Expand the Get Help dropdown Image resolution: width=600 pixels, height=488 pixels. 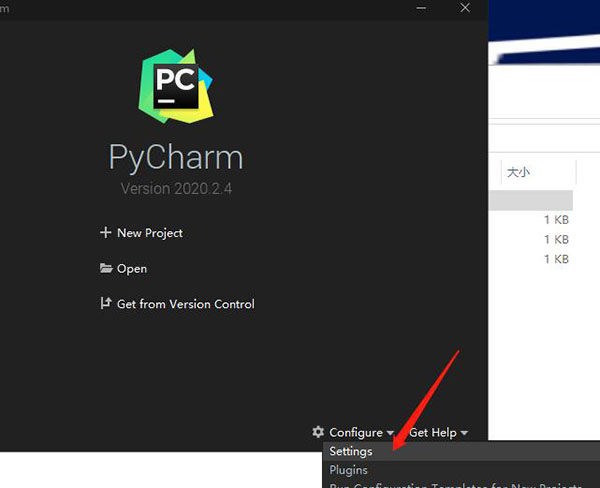(439, 433)
